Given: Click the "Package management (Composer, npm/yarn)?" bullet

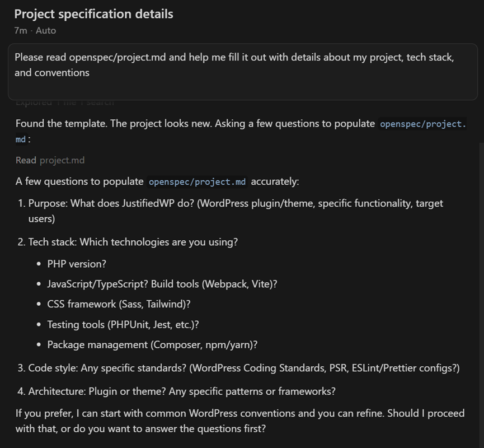Looking at the screenshot, I should pos(152,345).
